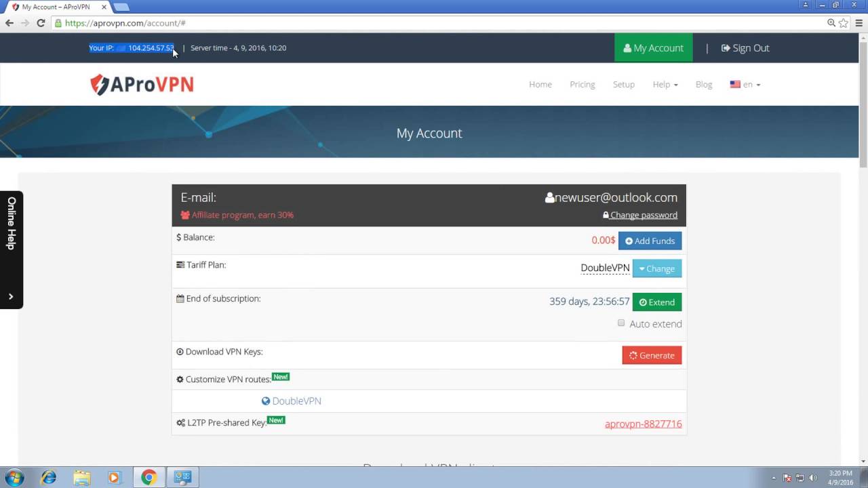Bookmark page with the star icon
Screen dimensions: 868x488
[843, 23]
